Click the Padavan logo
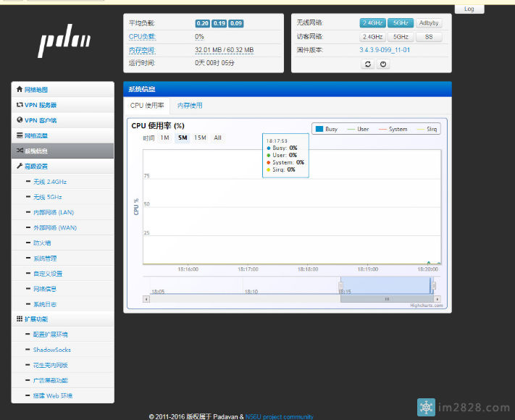The image size is (515, 420). pyautogui.click(x=64, y=45)
